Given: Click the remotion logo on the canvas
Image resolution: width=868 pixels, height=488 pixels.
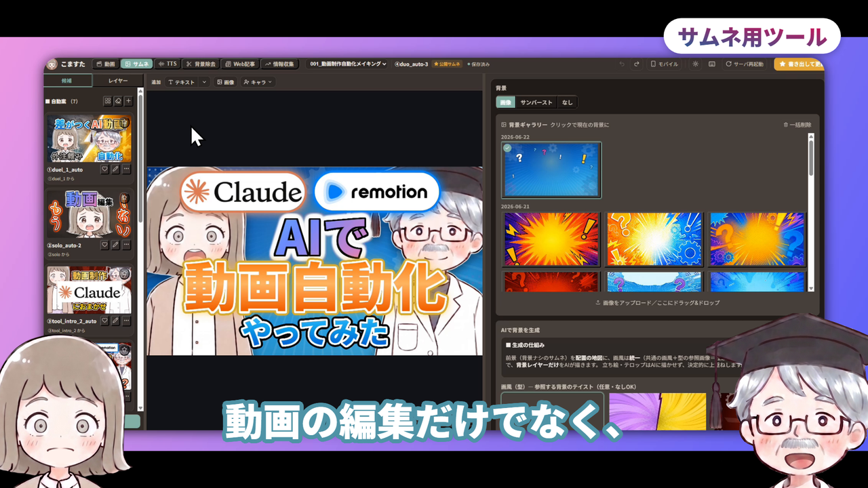Looking at the screenshot, I should [x=377, y=192].
